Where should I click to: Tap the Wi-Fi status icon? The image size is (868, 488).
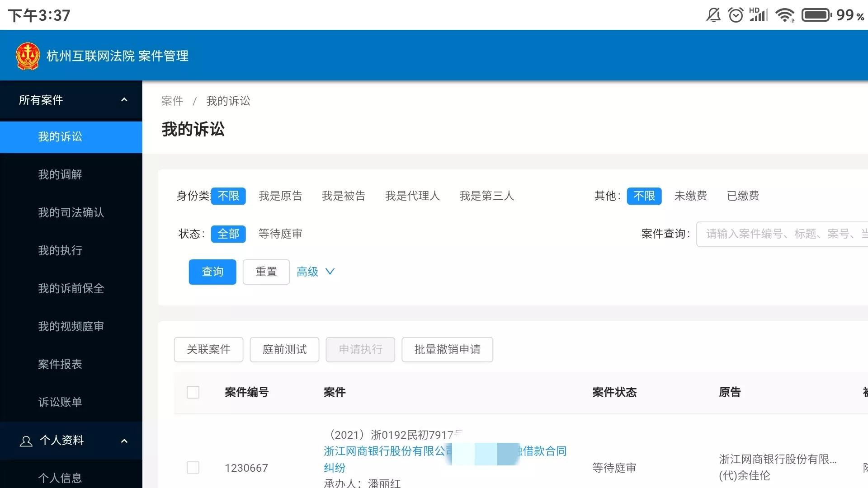pyautogui.click(x=785, y=15)
